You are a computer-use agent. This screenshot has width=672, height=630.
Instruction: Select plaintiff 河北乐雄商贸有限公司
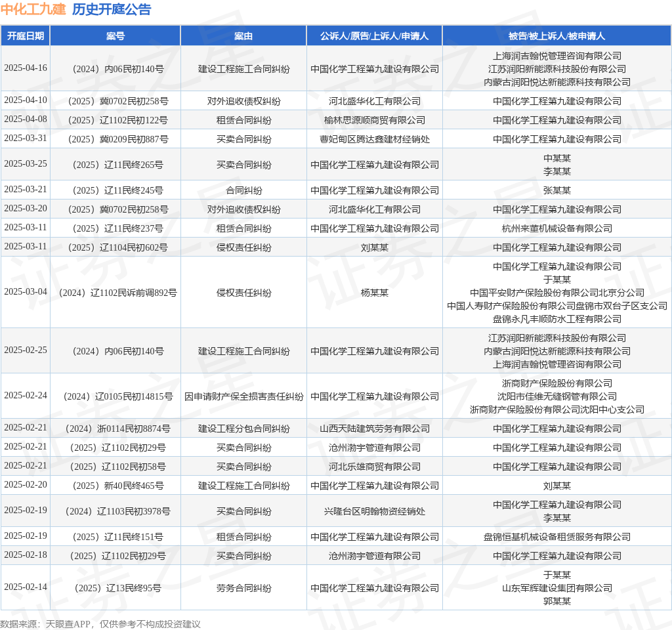(375, 467)
